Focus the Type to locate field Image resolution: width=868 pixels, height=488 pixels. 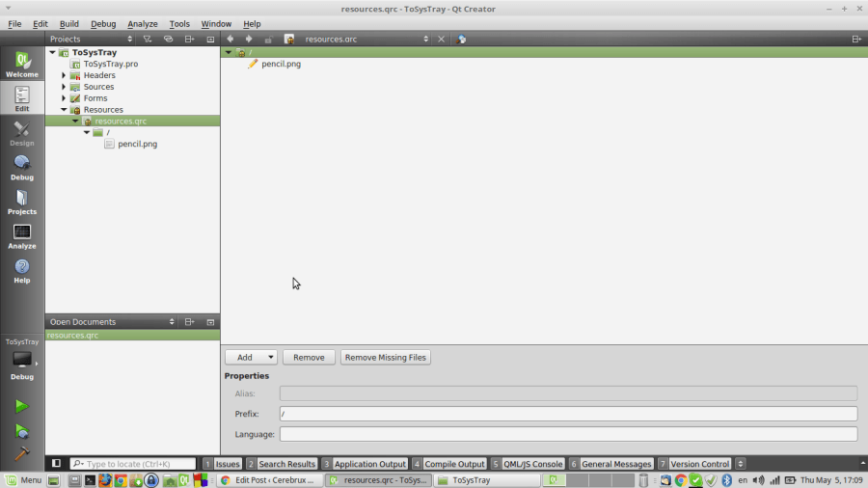133,464
